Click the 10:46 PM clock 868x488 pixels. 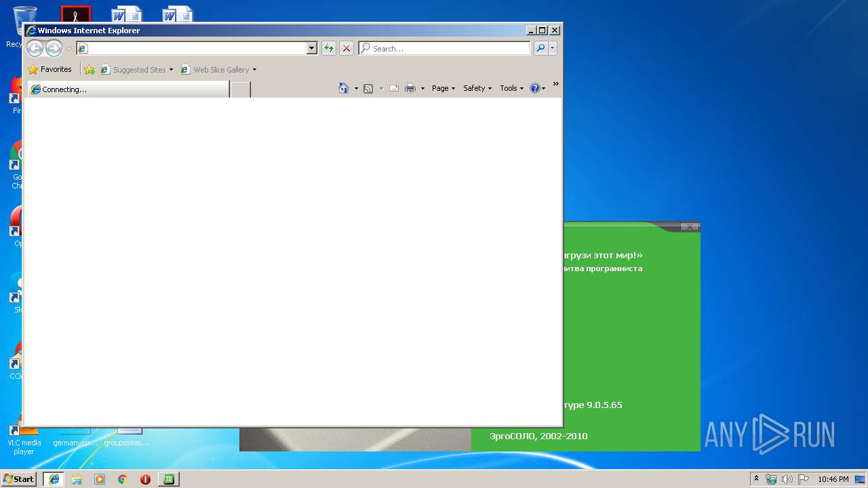(833, 479)
